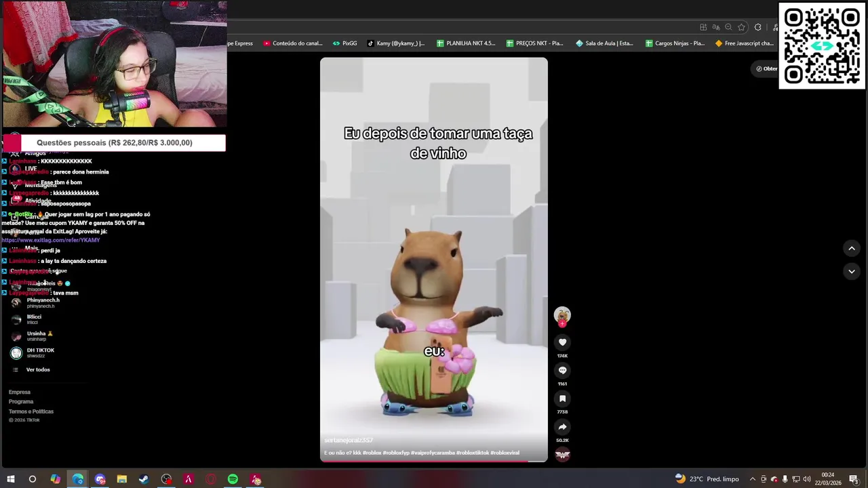Click the exitlag.com referral link in chat
The image size is (868, 488).
51,240
